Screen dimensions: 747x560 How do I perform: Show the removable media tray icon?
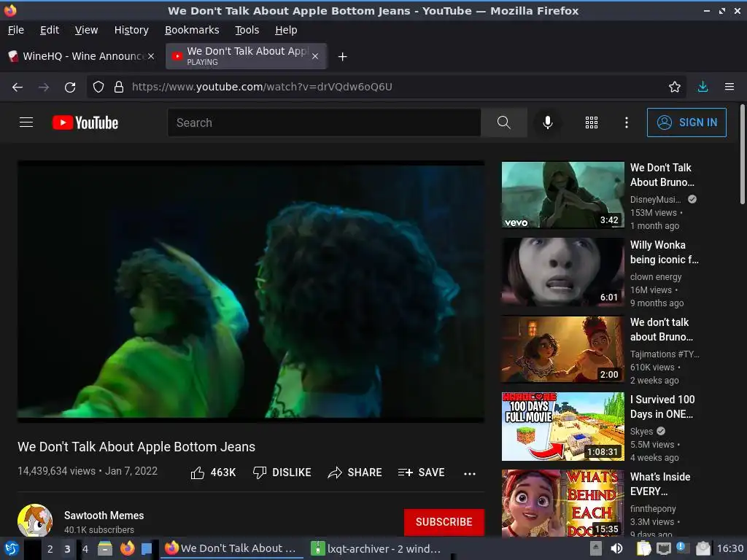(x=595, y=548)
